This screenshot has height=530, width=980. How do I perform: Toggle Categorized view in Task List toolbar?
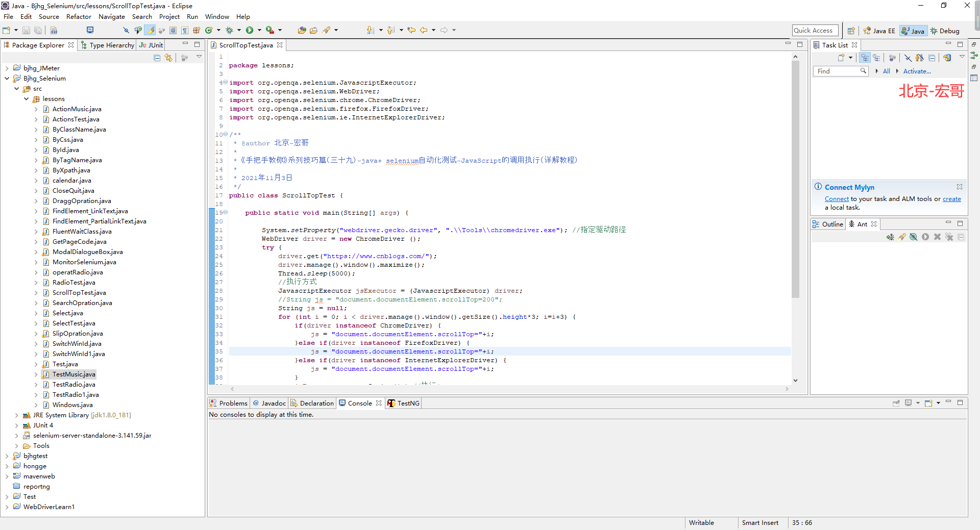coord(865,58)
